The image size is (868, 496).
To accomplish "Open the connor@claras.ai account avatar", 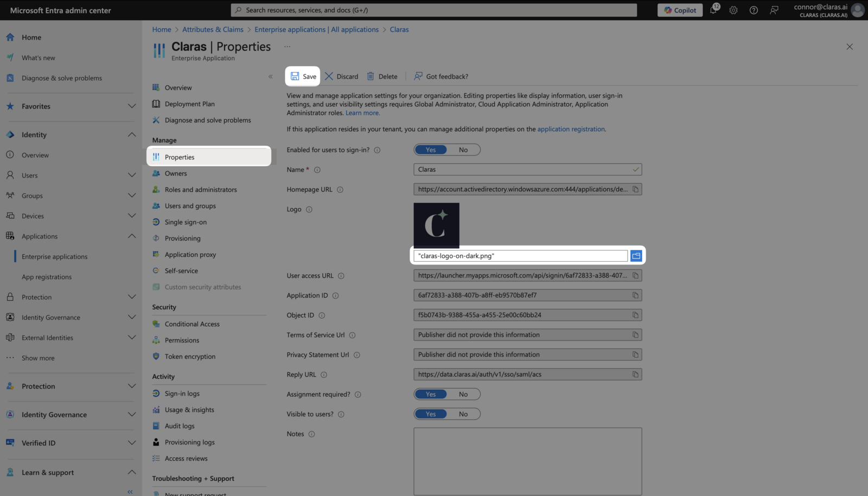I will click(858, 10).
